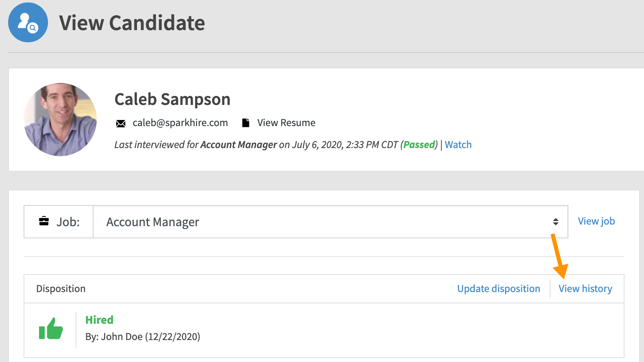Open the View job link
Screen dimensions: 644x362
(596, 221)
